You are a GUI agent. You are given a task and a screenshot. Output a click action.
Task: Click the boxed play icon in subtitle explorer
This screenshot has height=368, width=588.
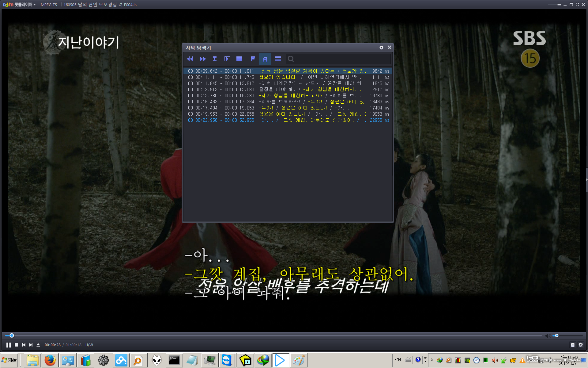[x=227, y=59]
